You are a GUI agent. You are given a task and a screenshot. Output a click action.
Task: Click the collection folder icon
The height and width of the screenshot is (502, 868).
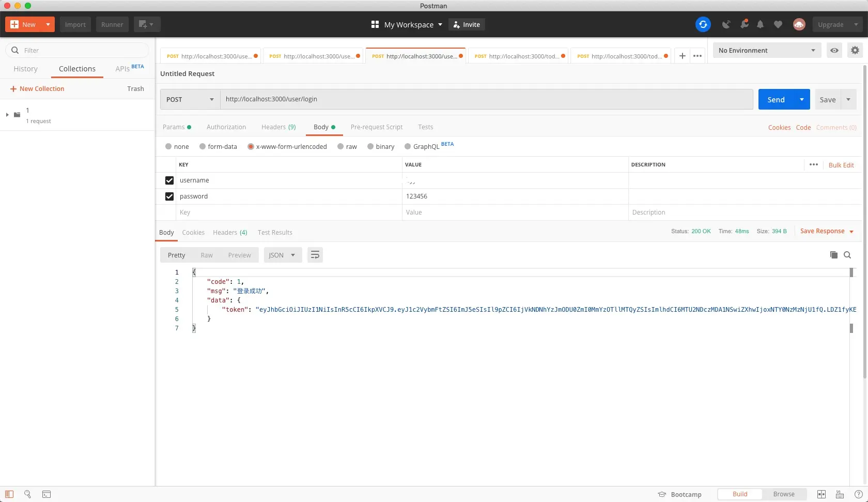(x=17, y=115)
